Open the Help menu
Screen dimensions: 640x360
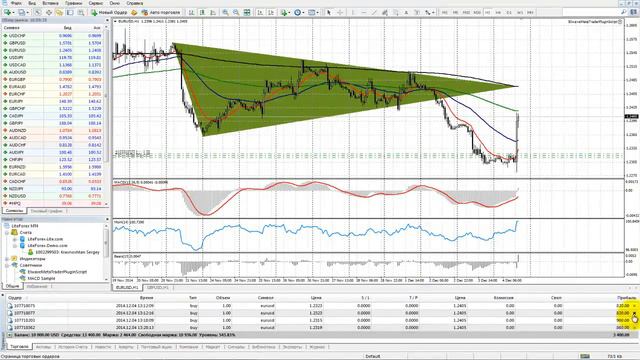[x=134, y=3]
